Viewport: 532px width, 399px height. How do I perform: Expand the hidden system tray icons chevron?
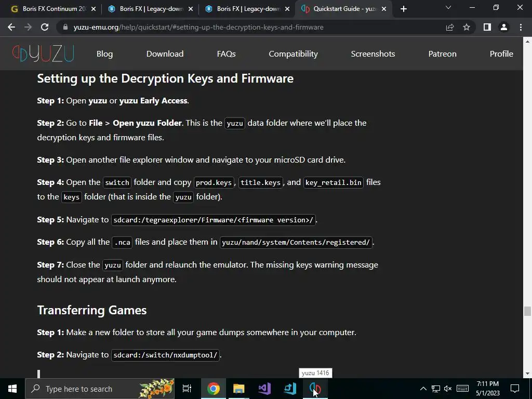[423, 389]
